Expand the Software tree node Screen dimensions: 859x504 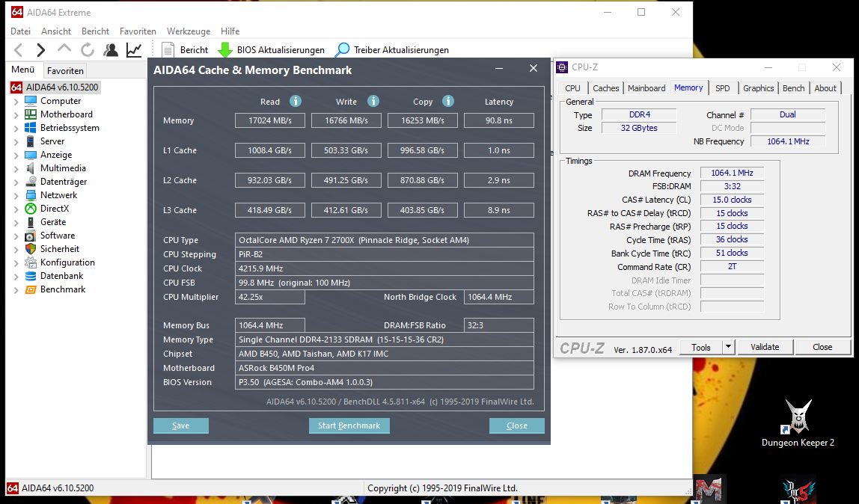pyautogui.click(x=16, y=236)
